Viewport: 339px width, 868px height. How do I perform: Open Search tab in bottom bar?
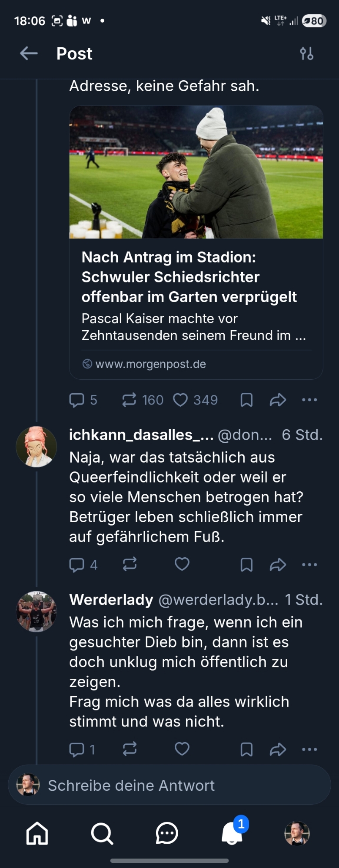pos(102,833)
